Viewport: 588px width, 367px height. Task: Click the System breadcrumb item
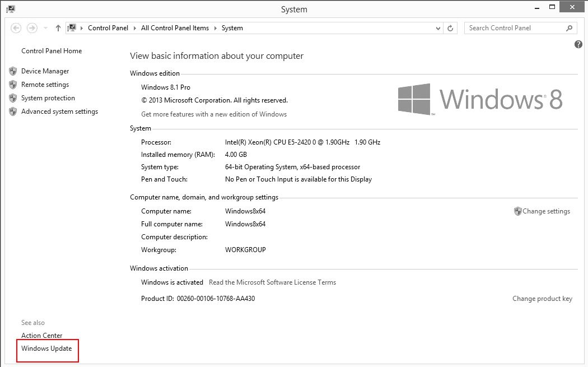232,28
